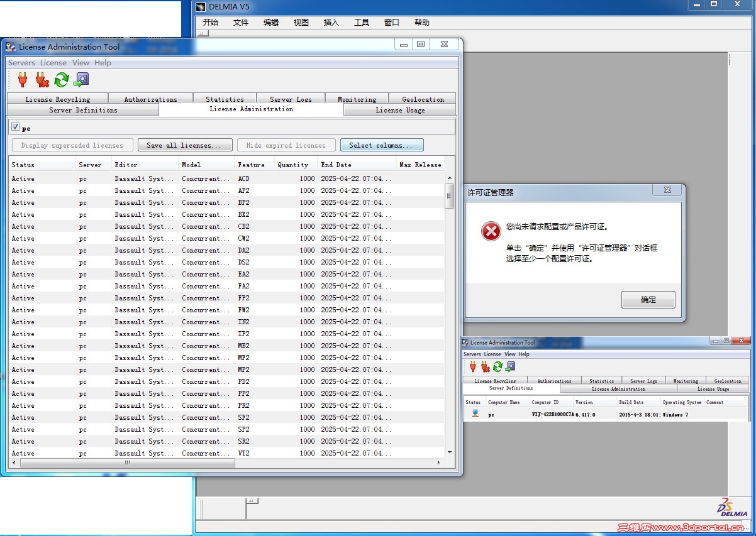
Task: Click the green refresh icon in main License tool
Action: click(x=62, y=80)
